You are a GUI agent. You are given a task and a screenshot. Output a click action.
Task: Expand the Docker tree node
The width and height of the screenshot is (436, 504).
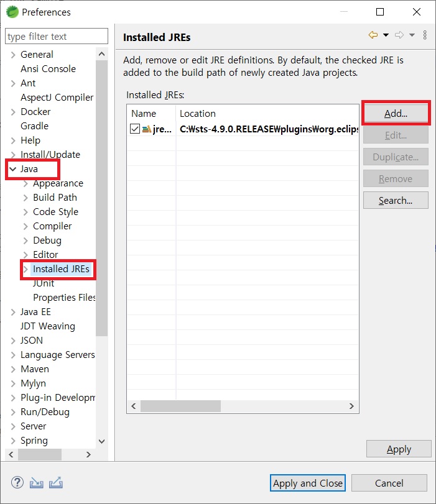(13, 112)
